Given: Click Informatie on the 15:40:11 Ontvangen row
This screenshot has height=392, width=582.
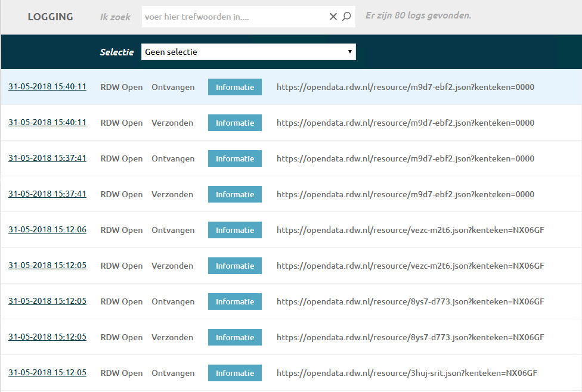Looking at the screenshot, I should click(x=235, y=87).
